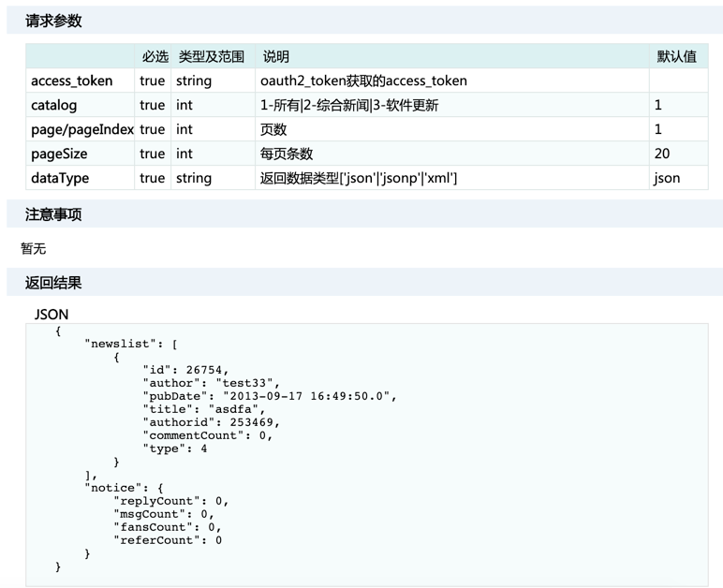Click the "replyCount": 0 line
This screenshot has height=588, width=723.
(x=171, y=501)
